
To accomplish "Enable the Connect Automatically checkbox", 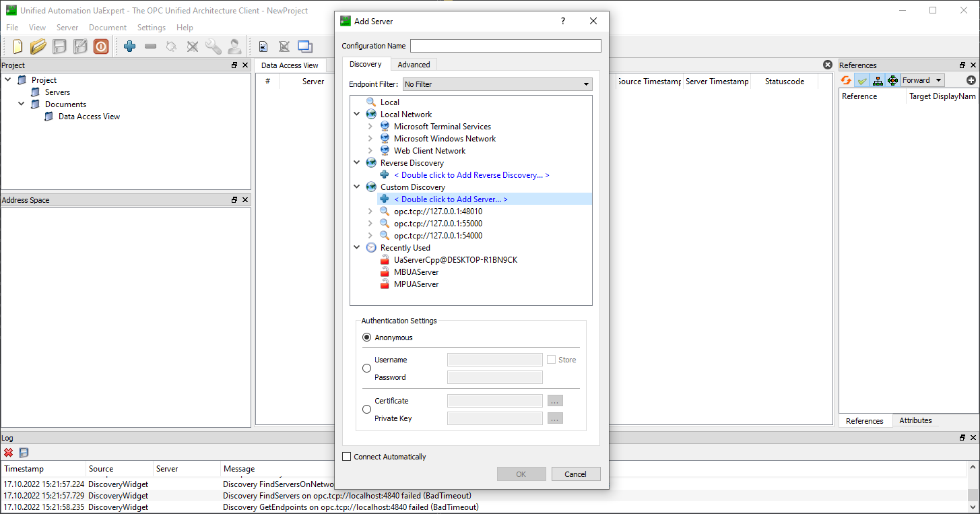I will tap(347, 457).
